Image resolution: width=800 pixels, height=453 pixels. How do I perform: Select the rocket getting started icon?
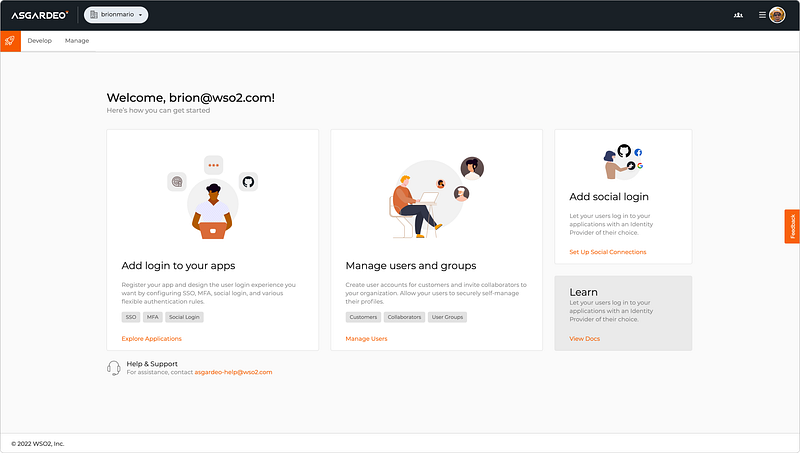click(x=10, y=41)
